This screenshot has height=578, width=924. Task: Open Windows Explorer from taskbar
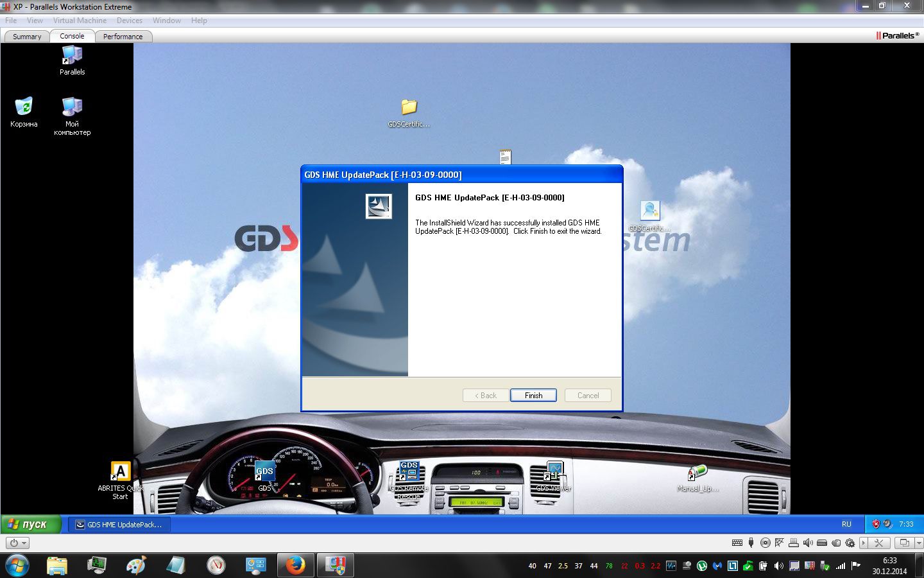[x=57, y=566]
